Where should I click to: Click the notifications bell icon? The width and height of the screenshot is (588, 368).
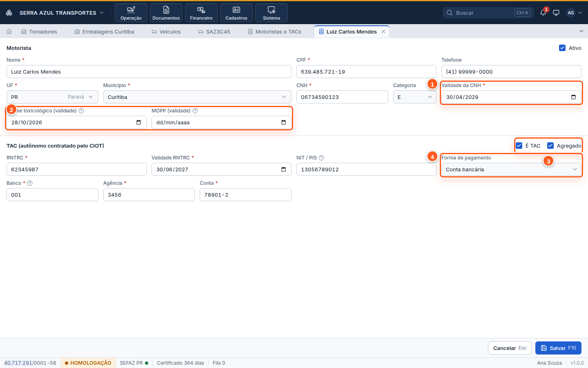[x=543, y=13]
